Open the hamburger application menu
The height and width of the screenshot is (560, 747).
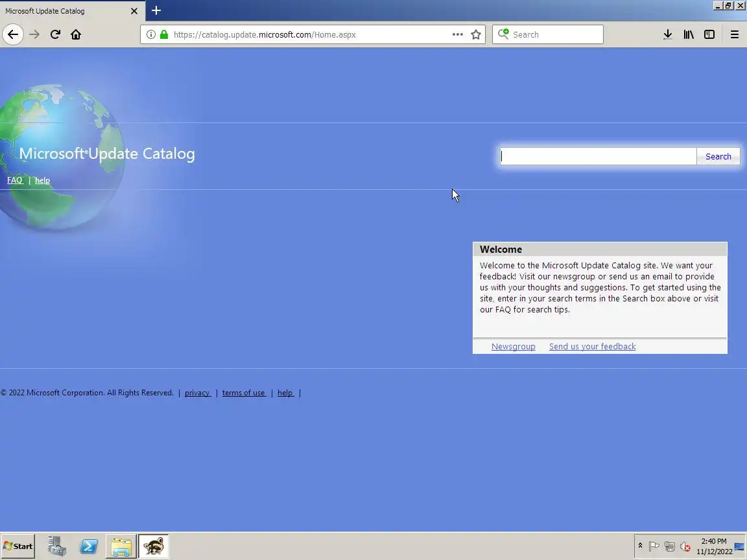tap(734, 34)
